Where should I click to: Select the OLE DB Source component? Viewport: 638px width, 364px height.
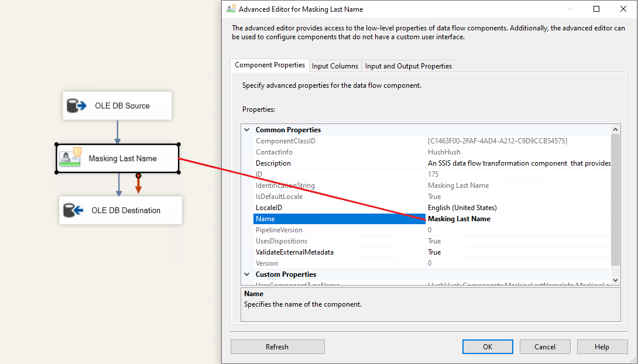pyautogui.click(x=117, y=106)
